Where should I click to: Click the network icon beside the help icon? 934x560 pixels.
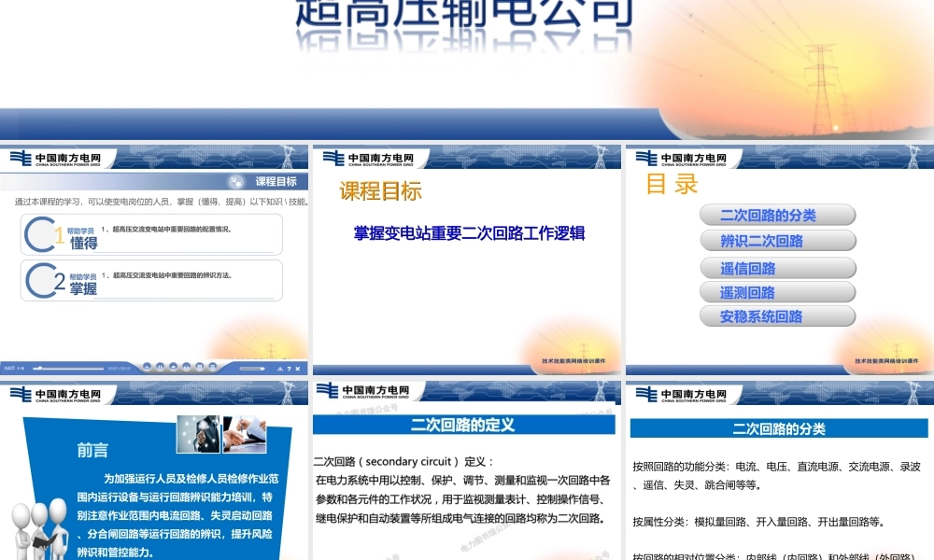pos(280,368)
